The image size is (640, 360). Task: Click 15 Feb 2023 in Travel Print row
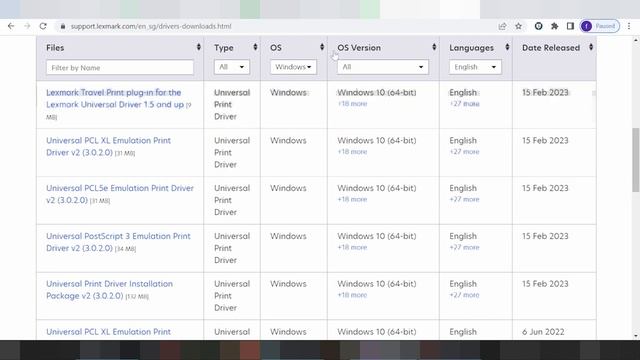pyautogui.click(x=545, y=92)
